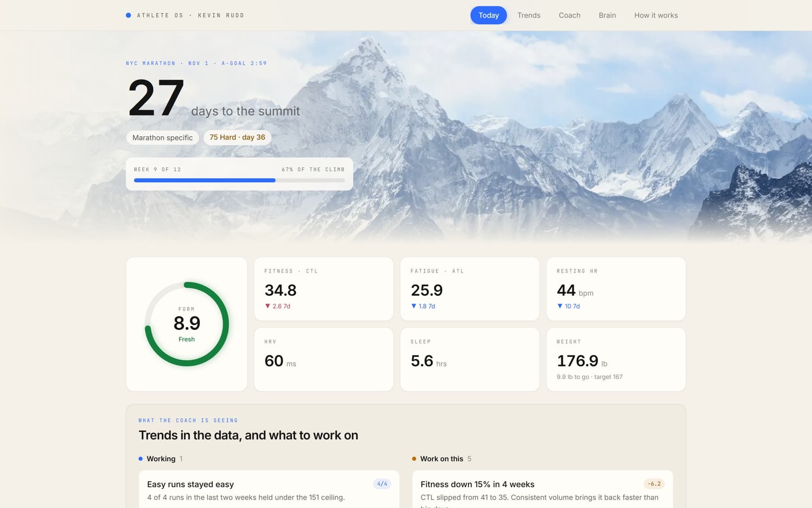This screenshot has height=508, width=812.
Task: Click the red down arrow beside 2.6 7d
Action: (268, 306)
